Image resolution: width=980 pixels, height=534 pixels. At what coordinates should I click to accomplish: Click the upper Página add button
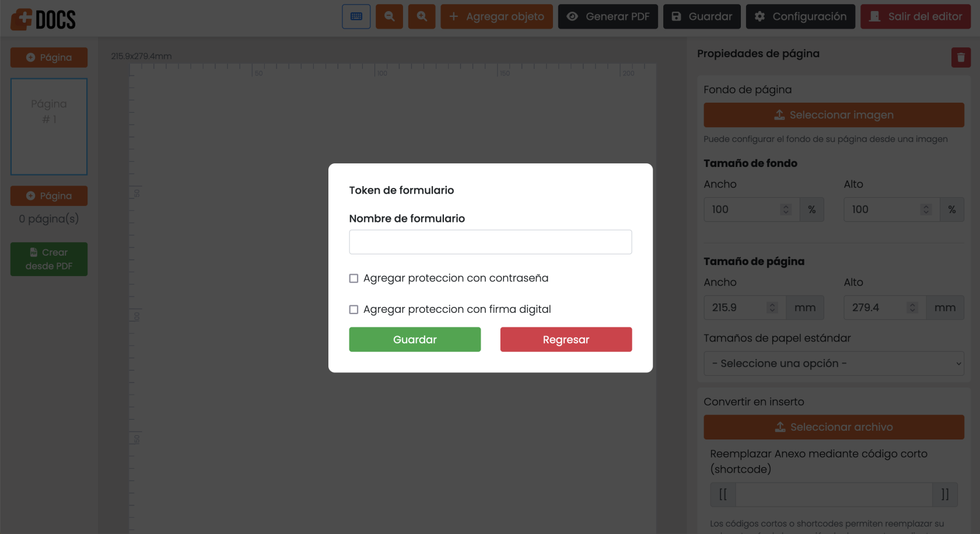pyautogui.click(x=49, y=57)
